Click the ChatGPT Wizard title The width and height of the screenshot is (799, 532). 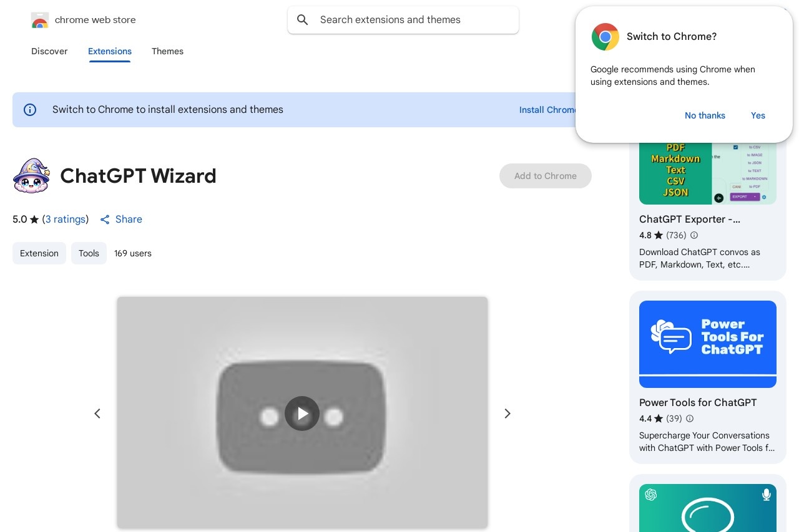138,176
